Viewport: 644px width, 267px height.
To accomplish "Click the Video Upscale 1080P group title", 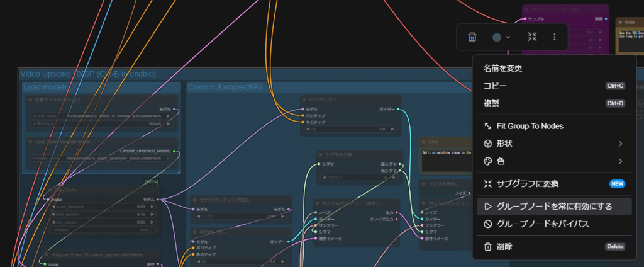I will [88, 74].
